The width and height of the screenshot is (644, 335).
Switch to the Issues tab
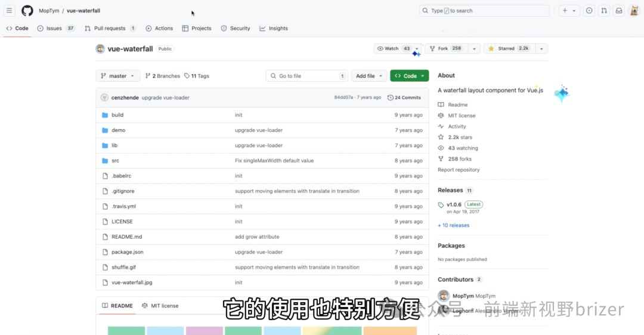point(56,29)
